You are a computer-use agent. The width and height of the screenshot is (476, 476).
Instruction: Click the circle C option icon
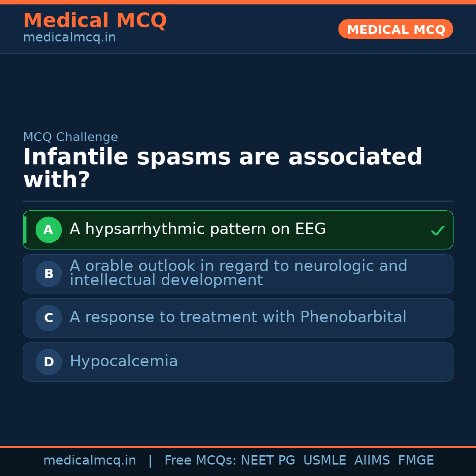pyautogui.click(x=48, y=318)
